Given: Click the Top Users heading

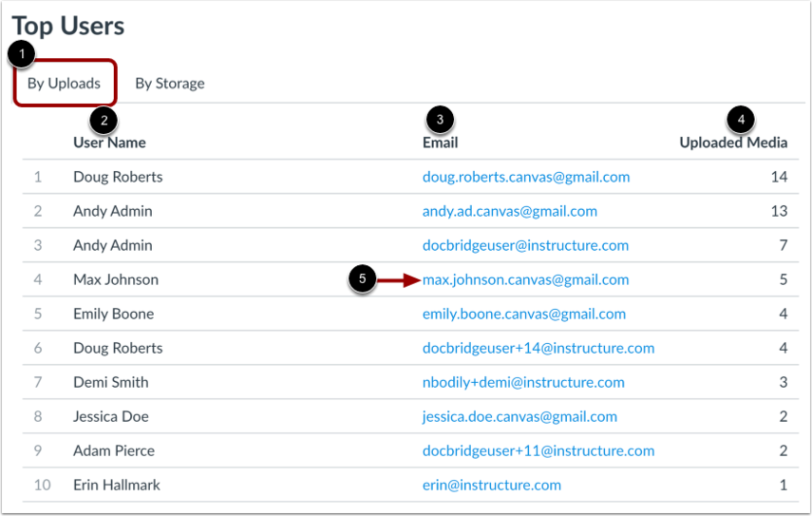Looking at the screenshot, I should click(67, 26).
